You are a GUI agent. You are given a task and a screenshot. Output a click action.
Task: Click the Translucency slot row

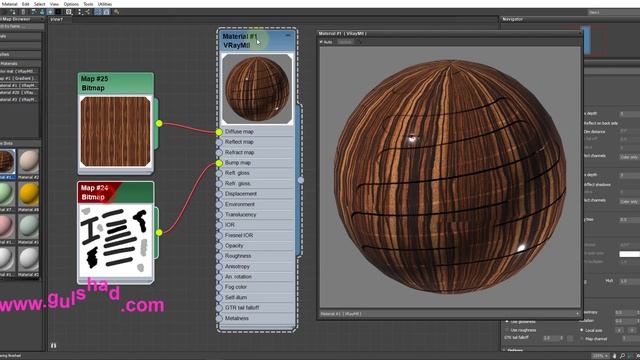257,215
